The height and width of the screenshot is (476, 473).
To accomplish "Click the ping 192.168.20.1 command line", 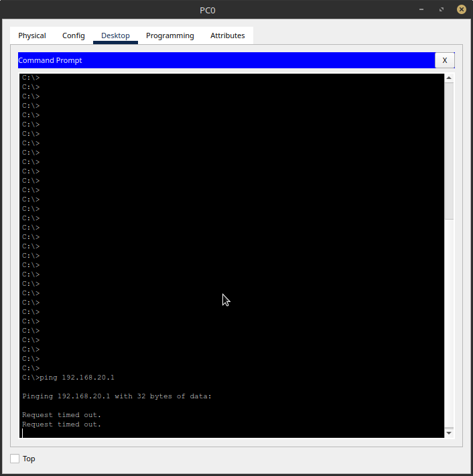I will coord(68,378).
